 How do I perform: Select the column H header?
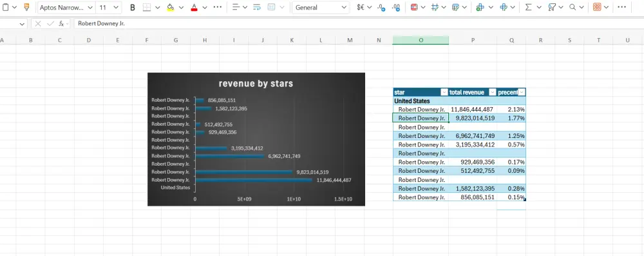coord(205,40)
